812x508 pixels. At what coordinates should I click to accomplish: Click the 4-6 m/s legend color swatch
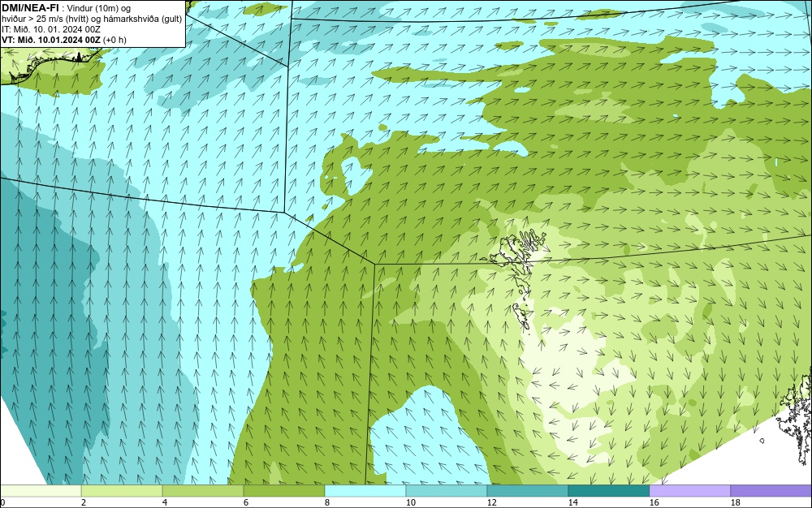[203, 491]
